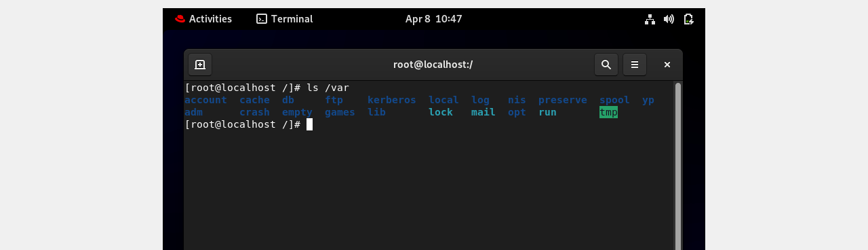Screen dimensions: 868x250
Task: Click the volume speaker icon
Action: tap(669, 19)
